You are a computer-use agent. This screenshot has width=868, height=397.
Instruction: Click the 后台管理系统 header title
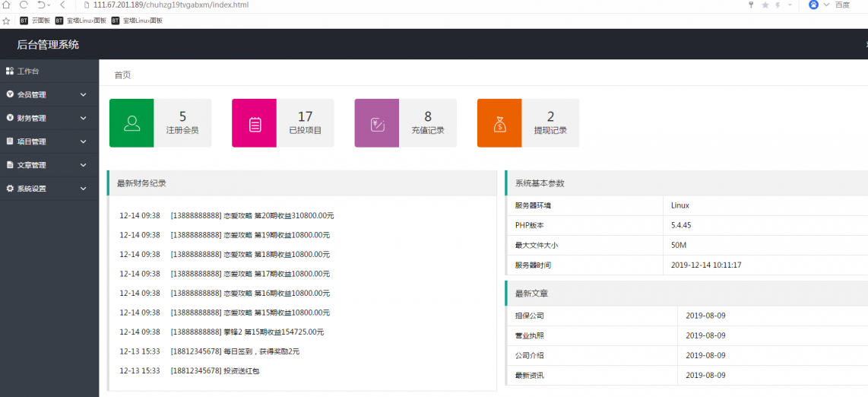tap(48, 45)
